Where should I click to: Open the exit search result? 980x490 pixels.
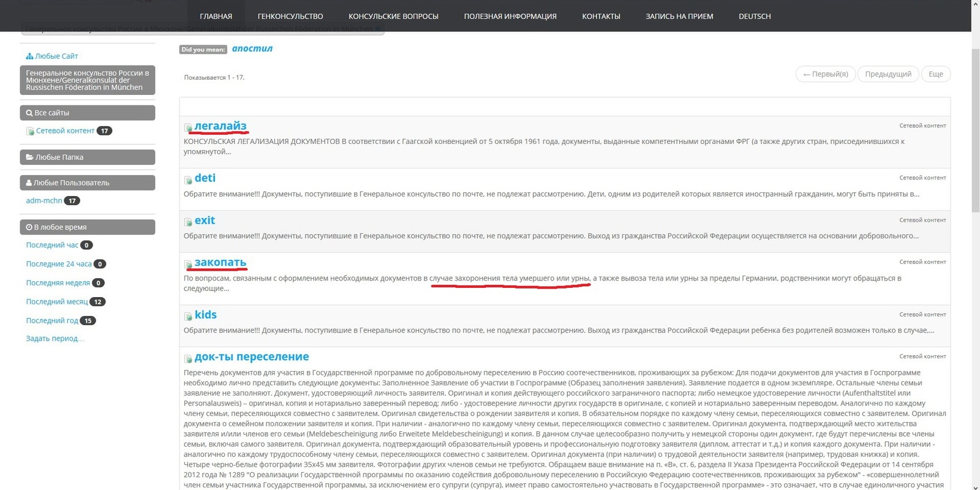(205, 220)
